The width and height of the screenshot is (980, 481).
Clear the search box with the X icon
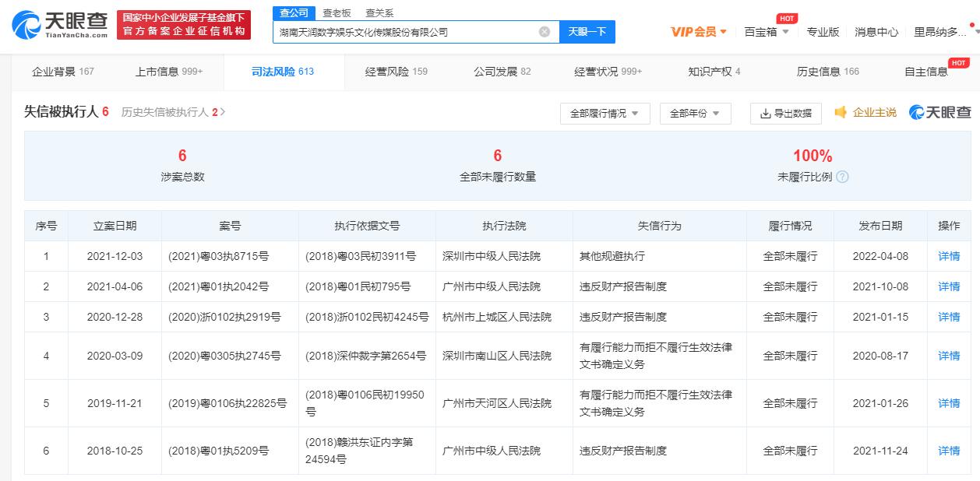545,32
